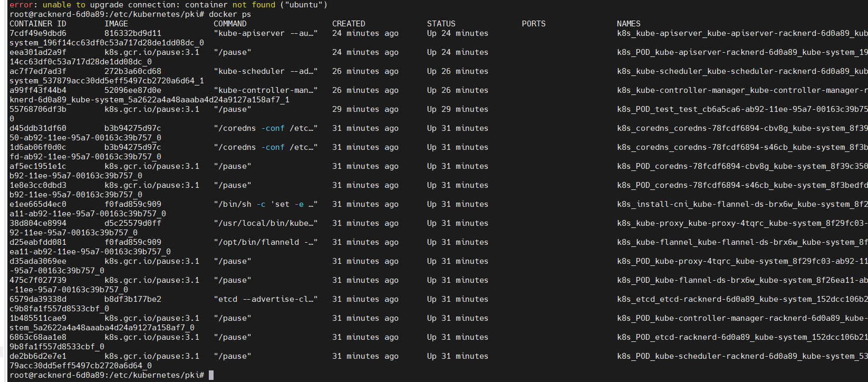This screenshot has height=382, width=868.
Task: Click "Up 29 minutes" status
Action: click(458, 109)
